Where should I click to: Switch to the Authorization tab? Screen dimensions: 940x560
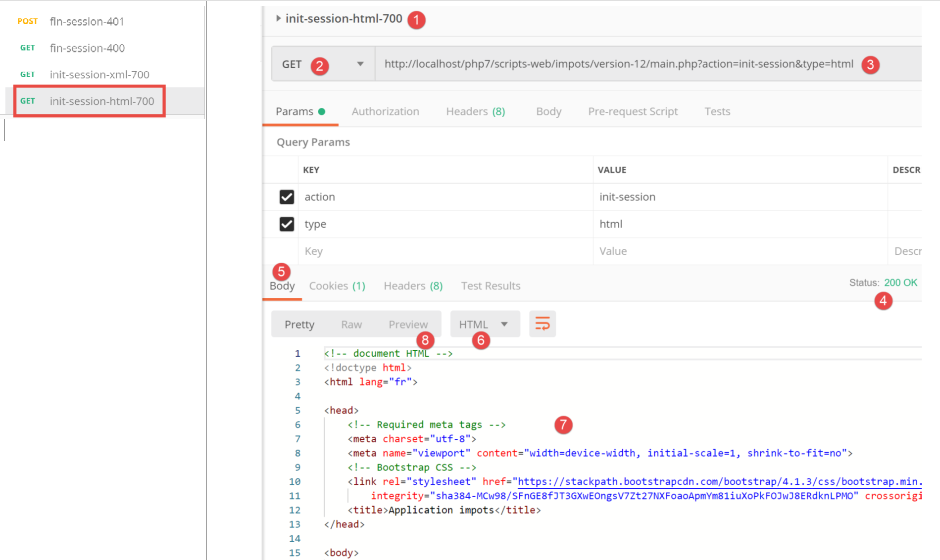tap(385, 111)
